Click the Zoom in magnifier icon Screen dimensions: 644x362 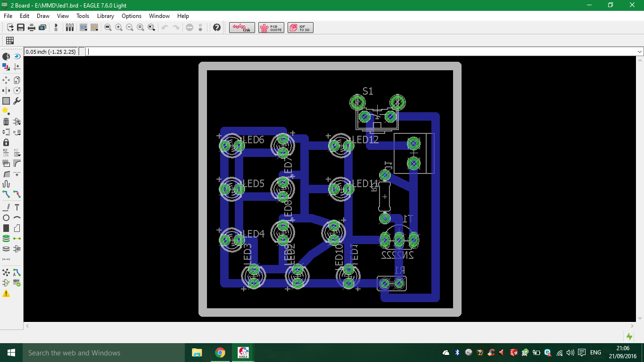(119, 27)
